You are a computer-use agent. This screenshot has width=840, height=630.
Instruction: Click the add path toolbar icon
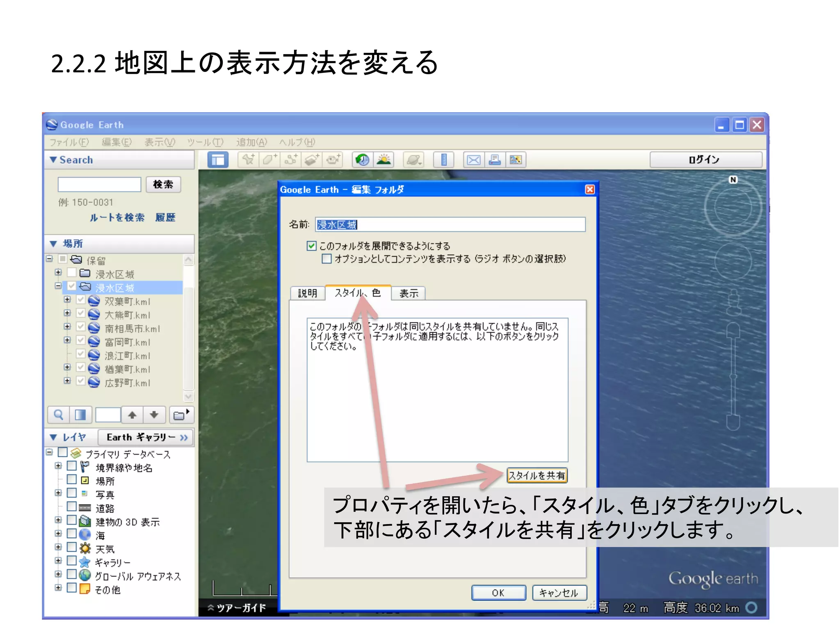(291, 160)
